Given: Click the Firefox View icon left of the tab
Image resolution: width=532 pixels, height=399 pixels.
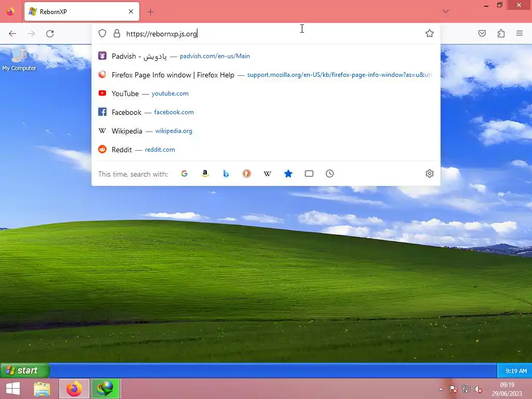Looking at the screenshot, I should (x=10, y=11).
